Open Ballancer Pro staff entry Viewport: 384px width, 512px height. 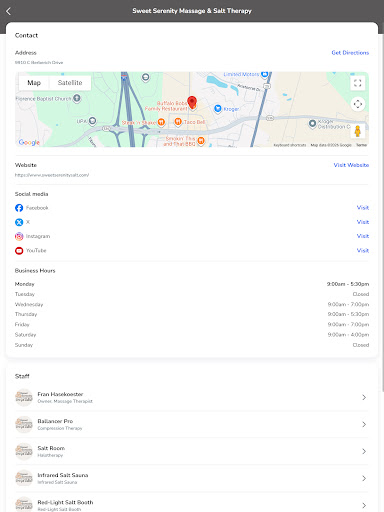[192, 424]
